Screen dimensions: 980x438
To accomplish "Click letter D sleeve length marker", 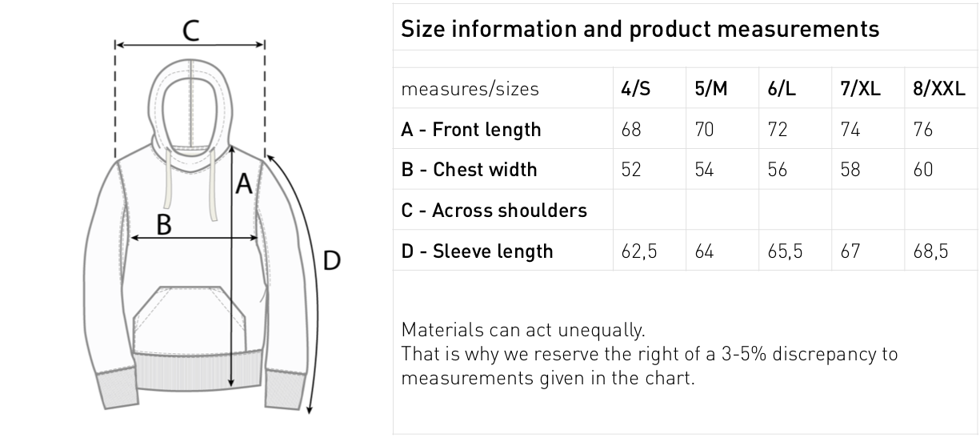I will 331,260.
